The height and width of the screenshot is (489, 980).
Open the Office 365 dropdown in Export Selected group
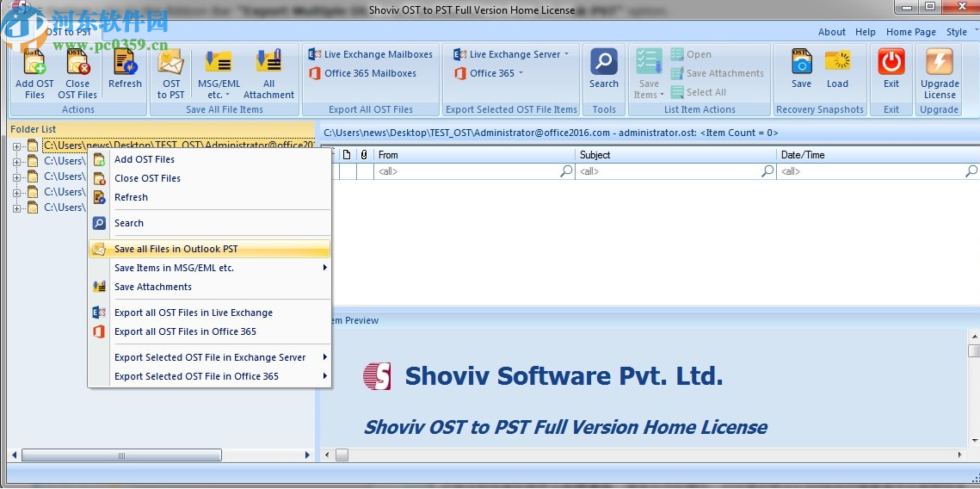pyautogui.click(x=488, y=73)
